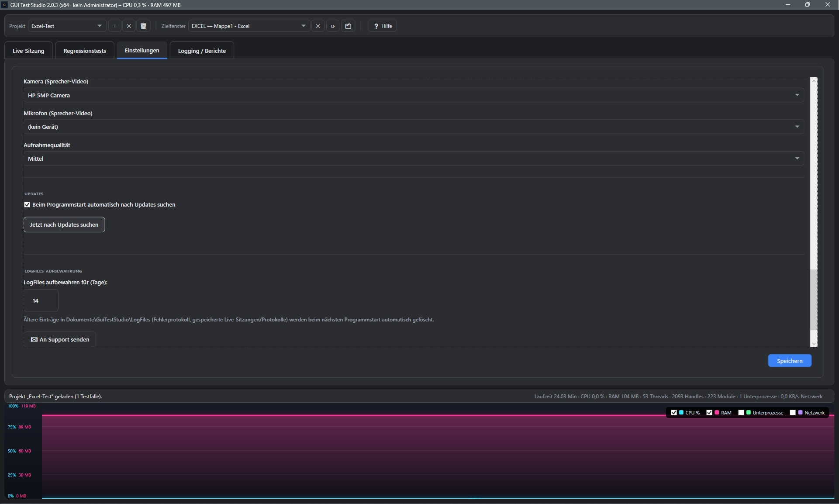The width and height of the screenshot is (839, 504).
Task: Click the envelope icon on An Support senden
Action: [x=34, y=339]
